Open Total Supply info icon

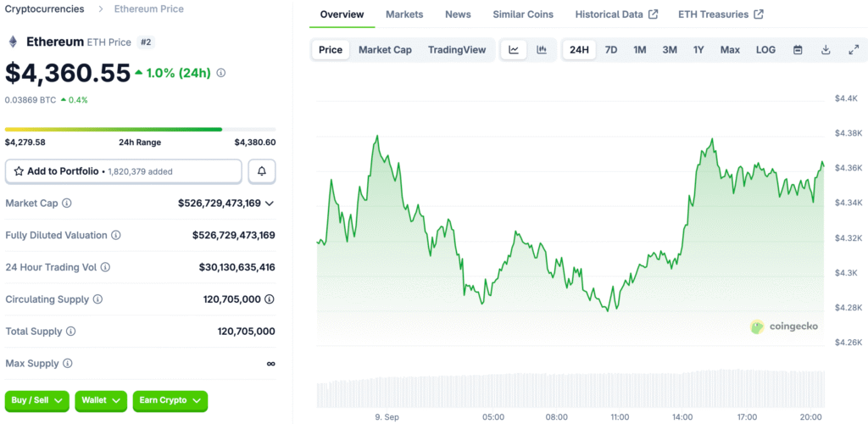coord(71,332)
